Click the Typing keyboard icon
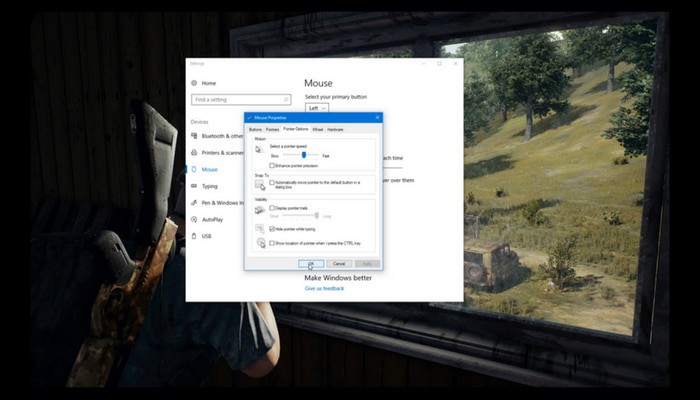 [x=194, y=186]
